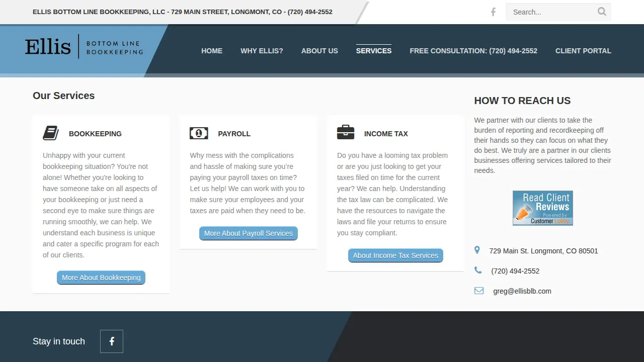Click the Income Tax card heading
The image size is (644, 362).
click(x=386, y=134)
